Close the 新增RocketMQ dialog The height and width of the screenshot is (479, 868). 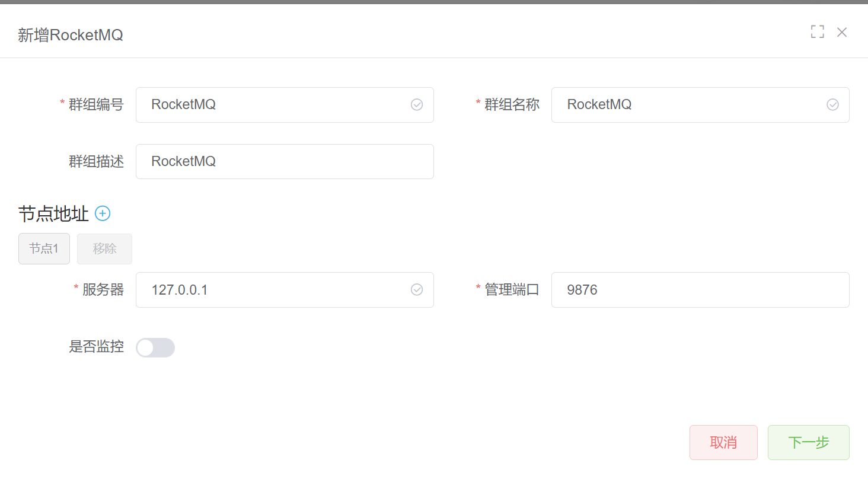[842, 32]
